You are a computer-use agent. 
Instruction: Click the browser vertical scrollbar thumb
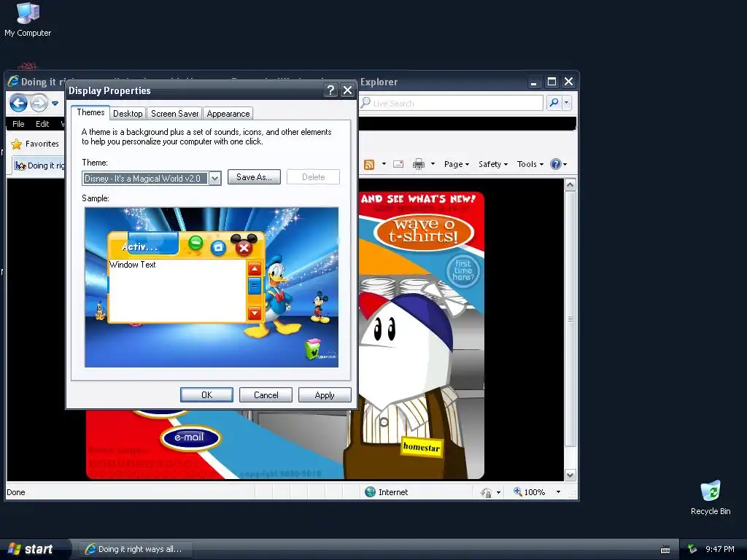[570, 319]
